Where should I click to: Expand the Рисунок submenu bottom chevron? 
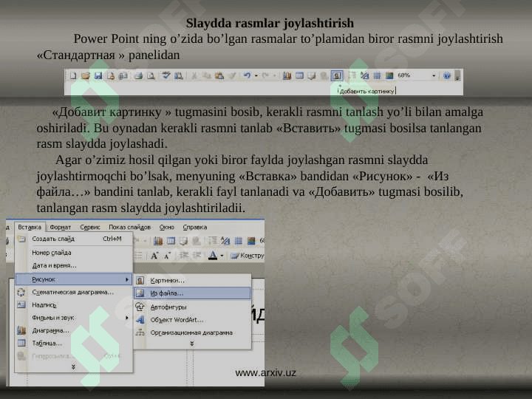192,344
